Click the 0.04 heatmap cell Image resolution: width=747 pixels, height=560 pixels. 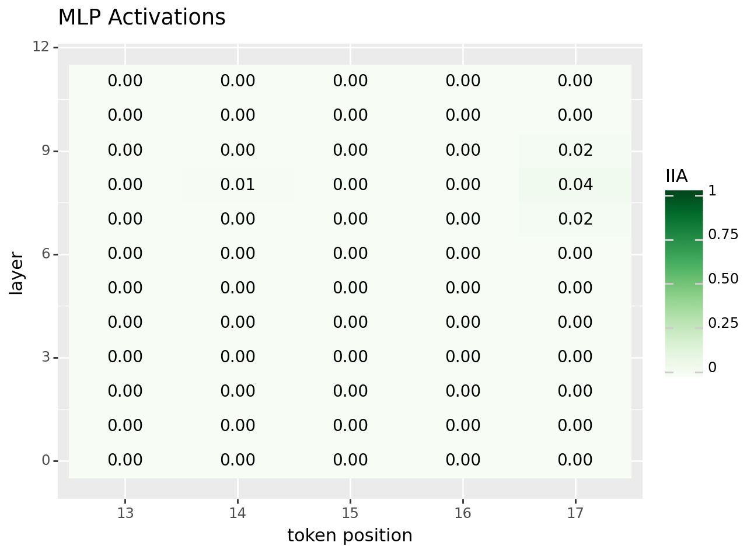(575, 185)
